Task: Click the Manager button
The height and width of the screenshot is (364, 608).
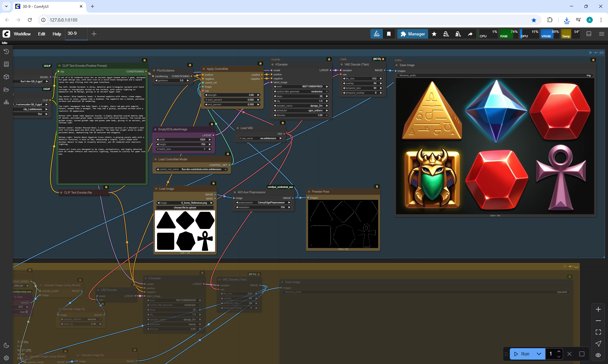Action: [413, 34]
